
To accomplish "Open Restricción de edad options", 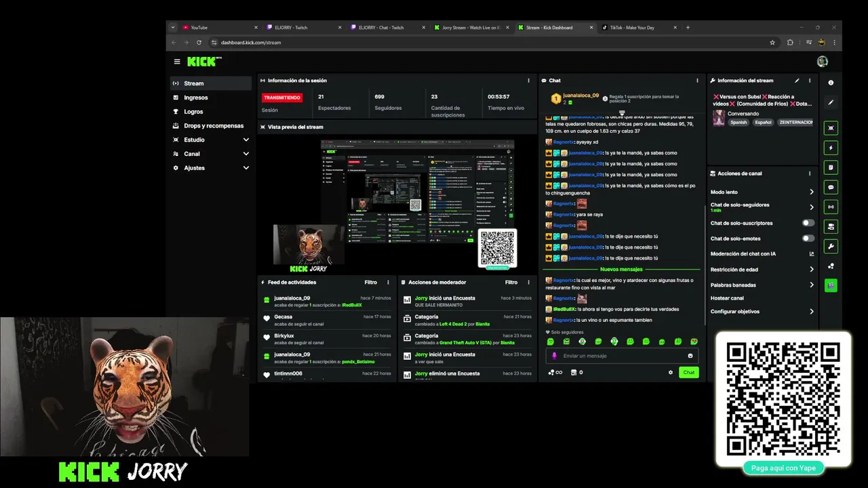I will point(762,270).
